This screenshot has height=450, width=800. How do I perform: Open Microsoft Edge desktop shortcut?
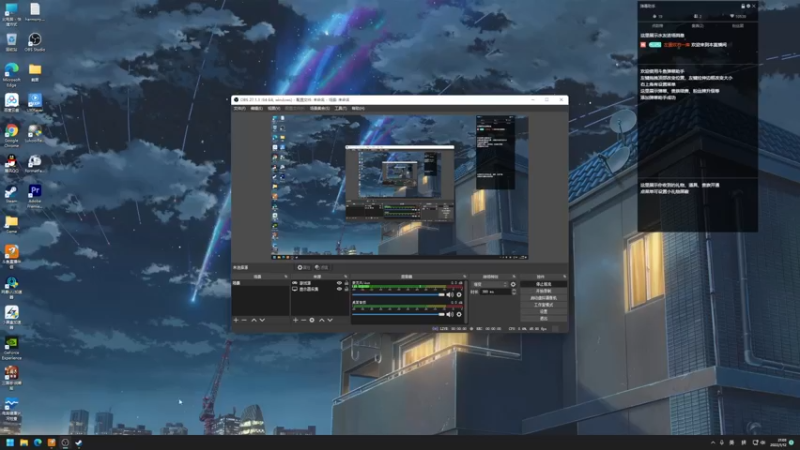click(11, 73)
